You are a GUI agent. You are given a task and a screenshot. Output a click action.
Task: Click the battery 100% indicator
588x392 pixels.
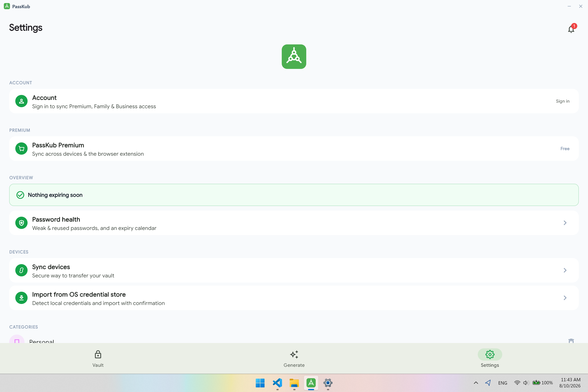(543, 383)
